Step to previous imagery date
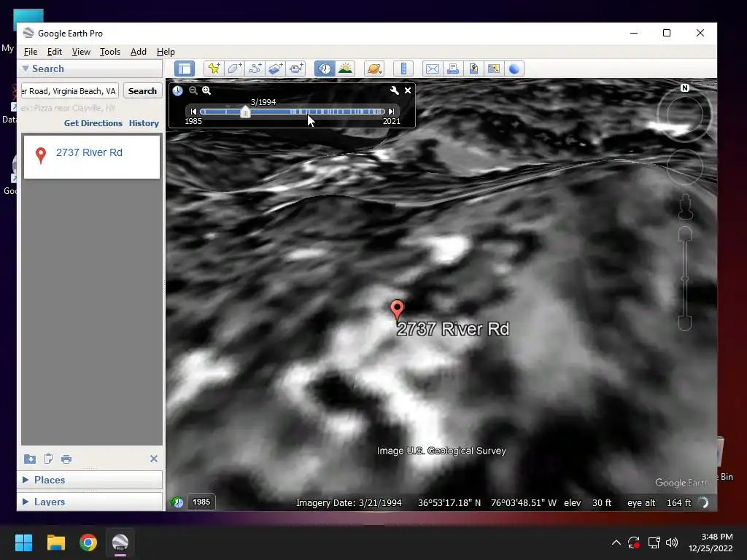Image resolution: width=747 pixels, height=560 pixels. (x=193, y=112)
